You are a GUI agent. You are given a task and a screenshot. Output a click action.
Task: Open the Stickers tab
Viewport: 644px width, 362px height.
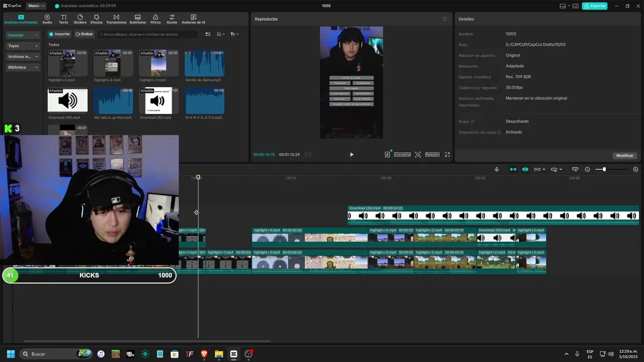80,19
